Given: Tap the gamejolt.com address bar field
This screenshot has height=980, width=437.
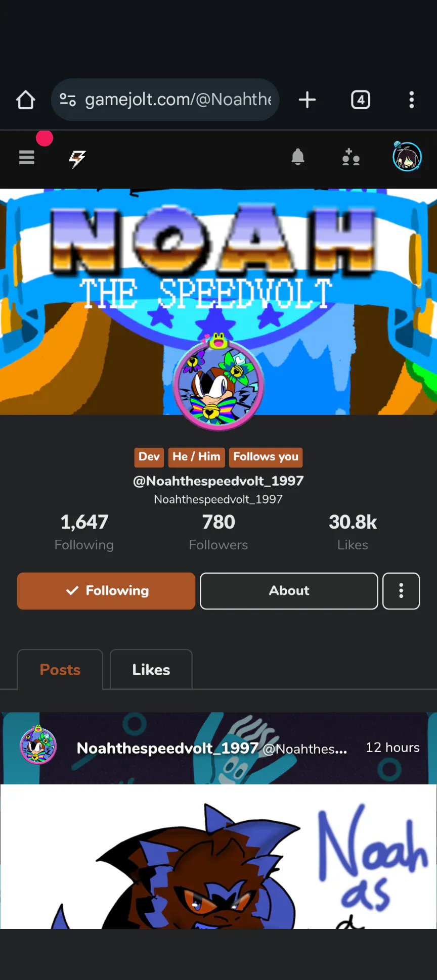Looking at the screenshot, I should pyautogui.click(x=165, y=100).
